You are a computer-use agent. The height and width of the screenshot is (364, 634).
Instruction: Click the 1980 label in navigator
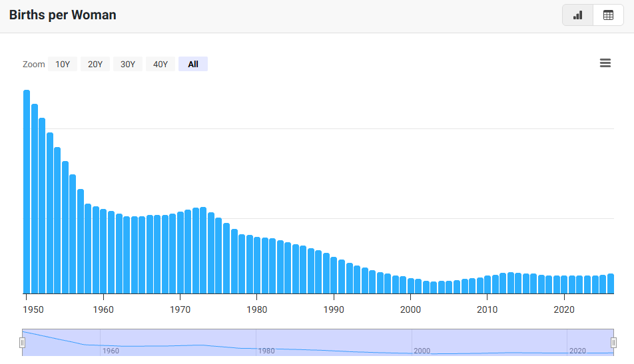(266, 351)
